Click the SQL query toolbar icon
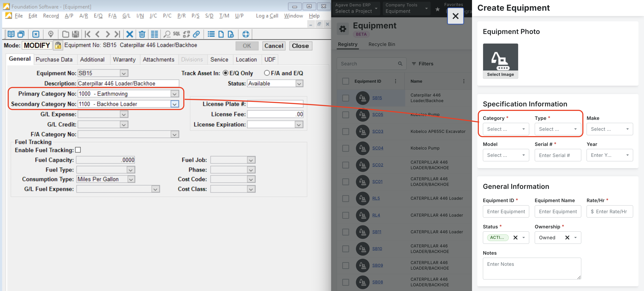 [x=176, y=35]
